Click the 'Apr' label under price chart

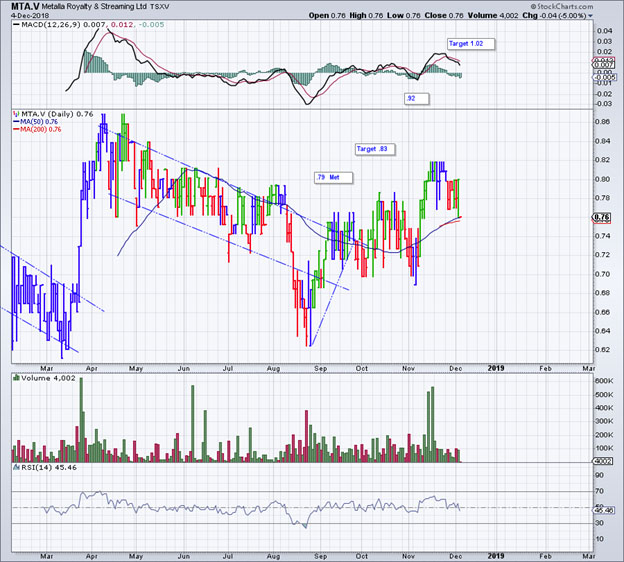pyautogui.click(x=92, y=369)
